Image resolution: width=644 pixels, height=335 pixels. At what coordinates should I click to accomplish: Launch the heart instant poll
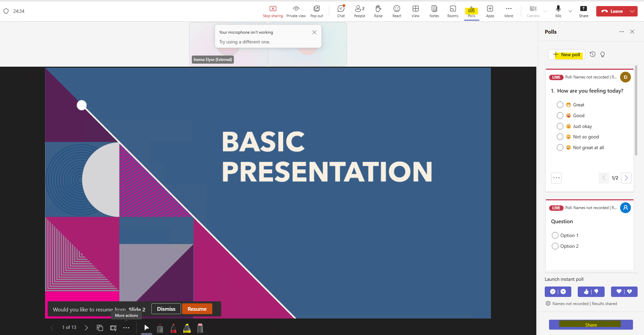(624, 292)
